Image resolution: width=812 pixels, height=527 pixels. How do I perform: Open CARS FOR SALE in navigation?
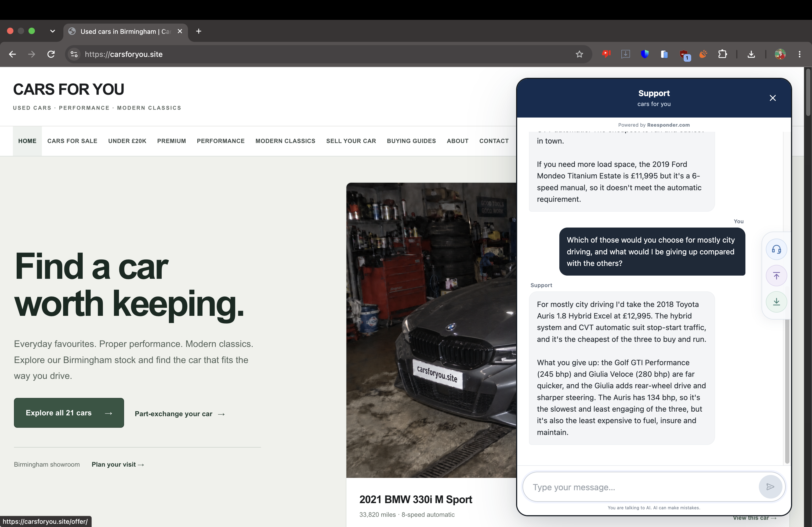[72, 141]
